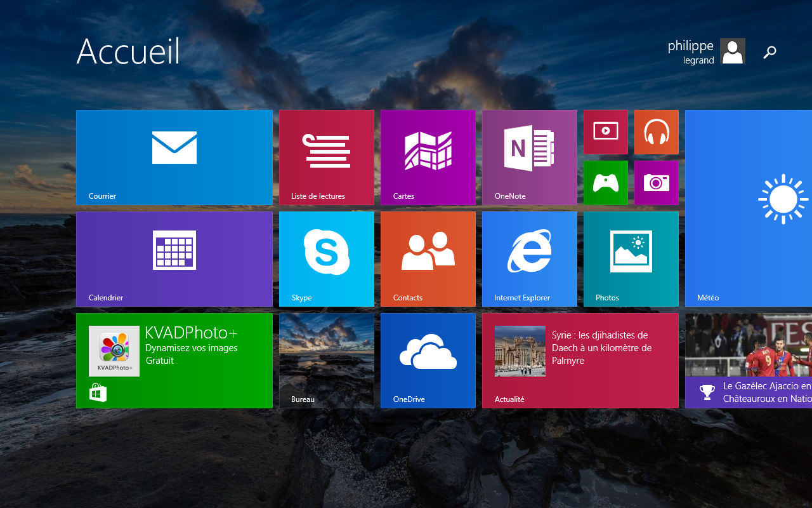The height and width of the screenshot is (508, 812).
Task: Open the Bureau desktop tile
Action: (327, 361)
